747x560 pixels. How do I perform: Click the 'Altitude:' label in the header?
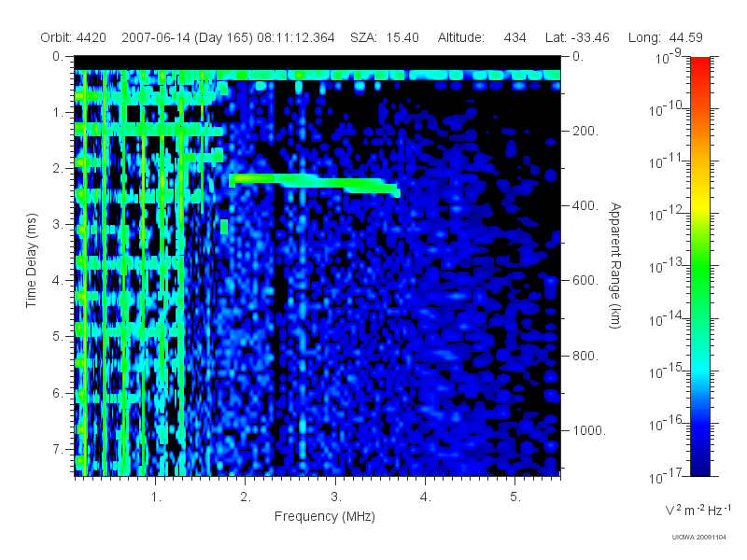tap(460, 37)
